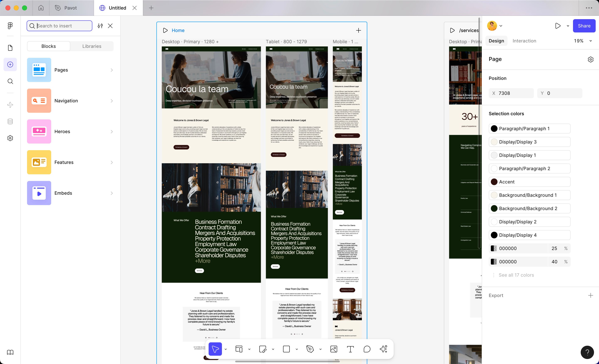Expand the Pages blocks category
Image resolution: width=599 pixels, height=364 pixels.
tap(70, 70)
